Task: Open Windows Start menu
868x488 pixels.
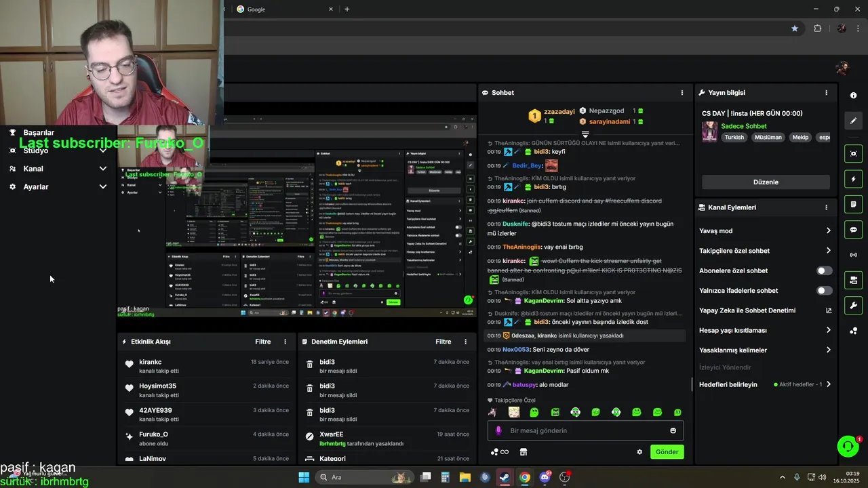Action: point(304,477)
